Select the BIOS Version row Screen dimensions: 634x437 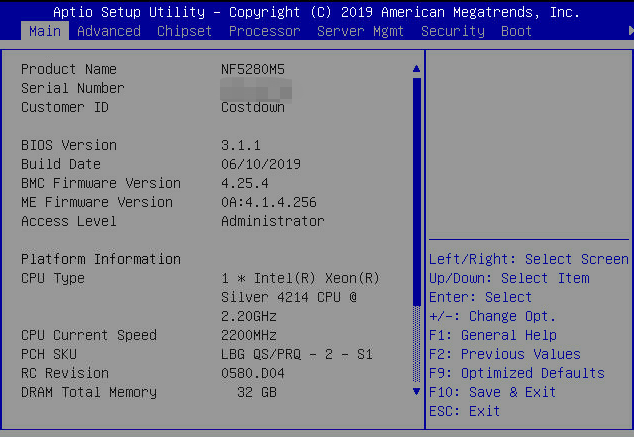click(x=69, y=145)
